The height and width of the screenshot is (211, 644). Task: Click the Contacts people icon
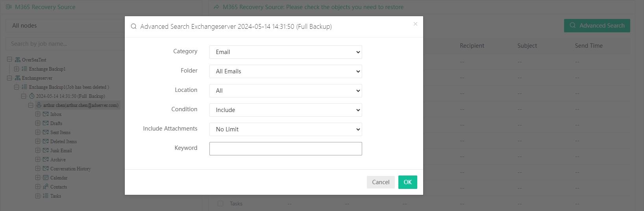coord(46,187)
